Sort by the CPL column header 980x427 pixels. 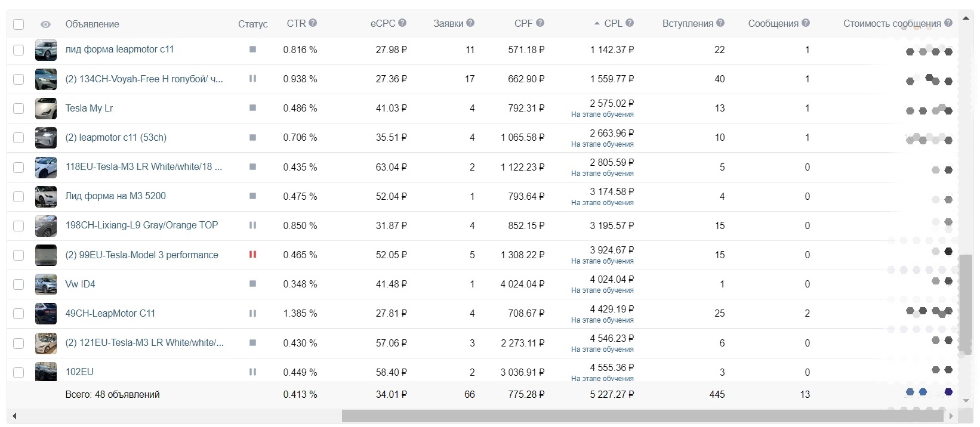pyautogui.click(x=613, y=23)
